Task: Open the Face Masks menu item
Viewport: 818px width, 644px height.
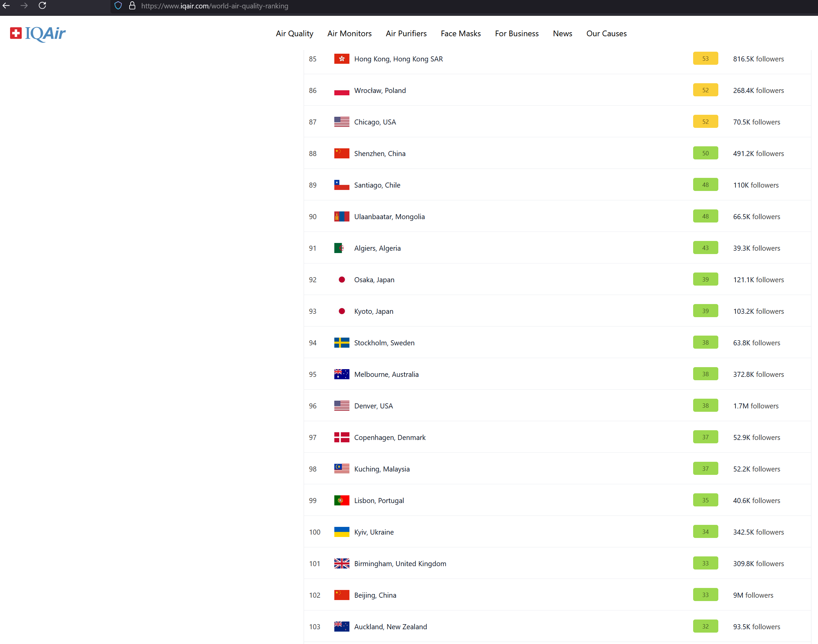Action: (461, 34)
